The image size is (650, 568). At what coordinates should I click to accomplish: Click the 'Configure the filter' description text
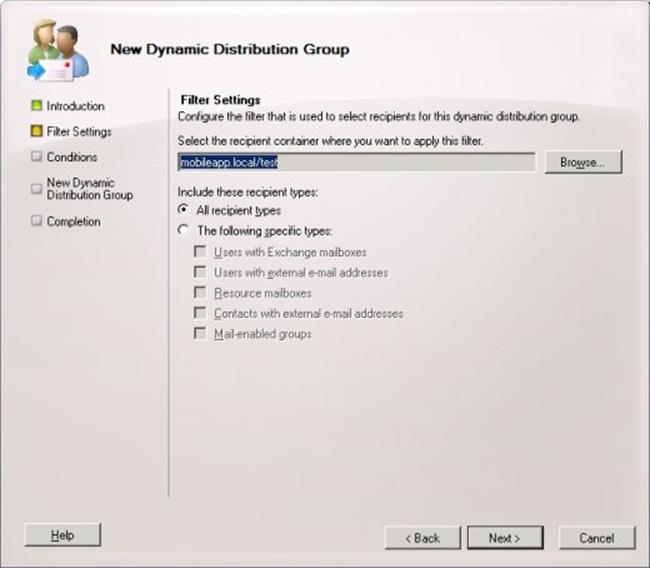click(379, 117)
